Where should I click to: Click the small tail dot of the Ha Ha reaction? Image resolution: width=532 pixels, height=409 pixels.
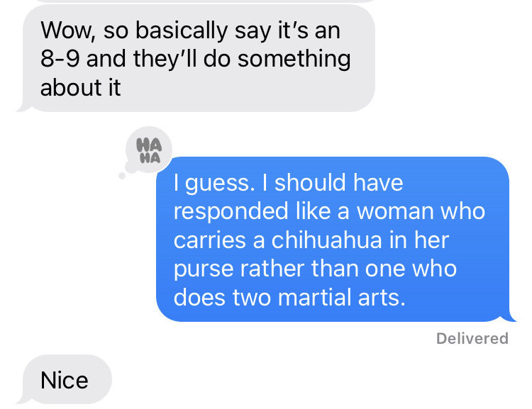tap(122, 175)
